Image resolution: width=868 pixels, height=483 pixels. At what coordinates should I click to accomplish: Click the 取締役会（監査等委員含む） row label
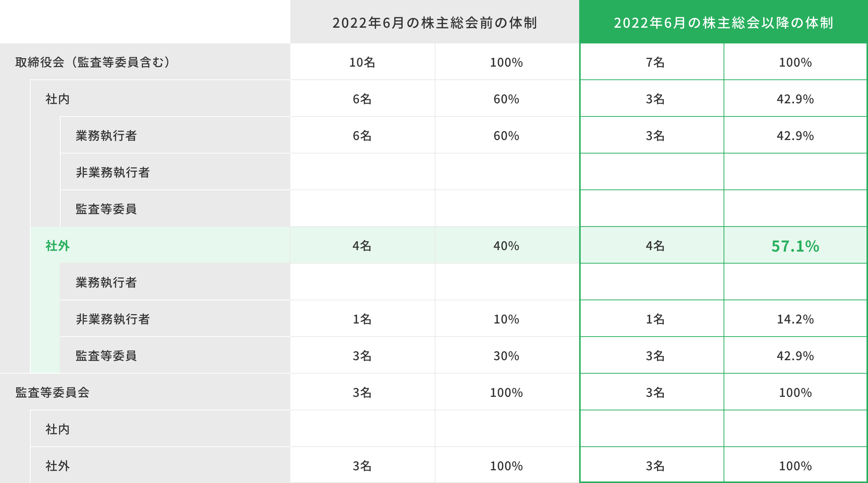click(93, 62)
